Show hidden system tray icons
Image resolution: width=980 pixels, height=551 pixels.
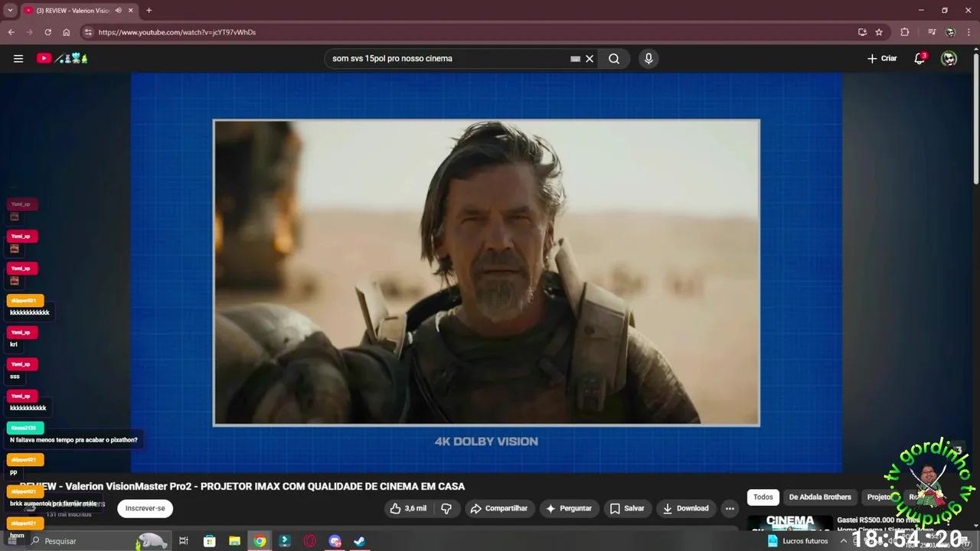point(843,541)
